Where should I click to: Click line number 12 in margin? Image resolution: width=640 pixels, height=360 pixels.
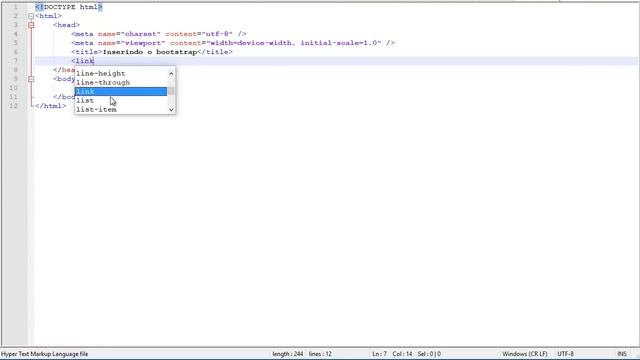tap(14, 106)
